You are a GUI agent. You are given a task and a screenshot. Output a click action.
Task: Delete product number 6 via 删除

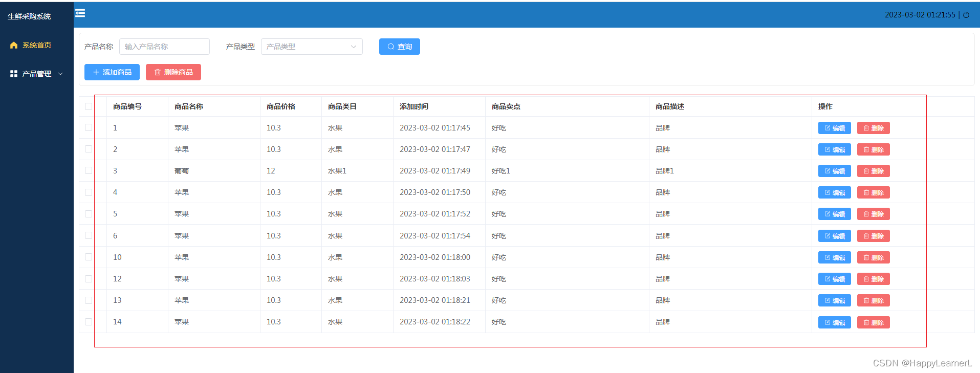[873, 236]
